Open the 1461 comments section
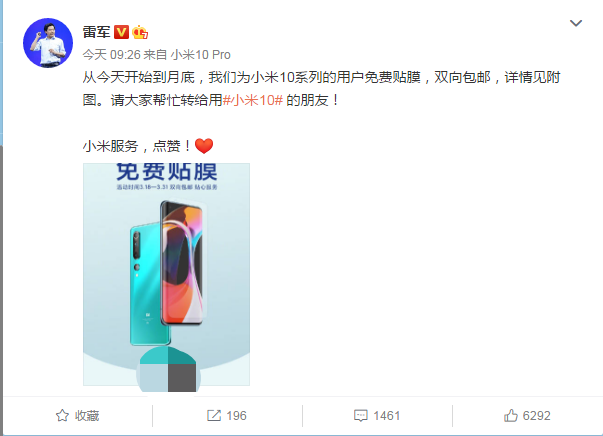Screen dimensions: 603x436 tap(377, 416)
